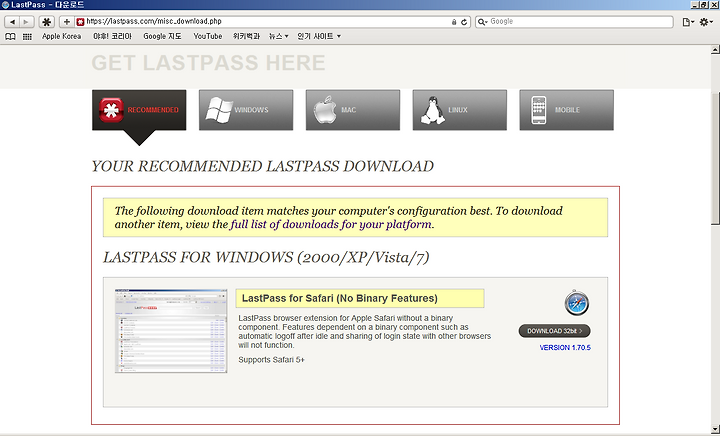Expand the 뉴스 bookmarks folder
The height and width of the screenshot is (436, 720).
click(x=278, y=36)
